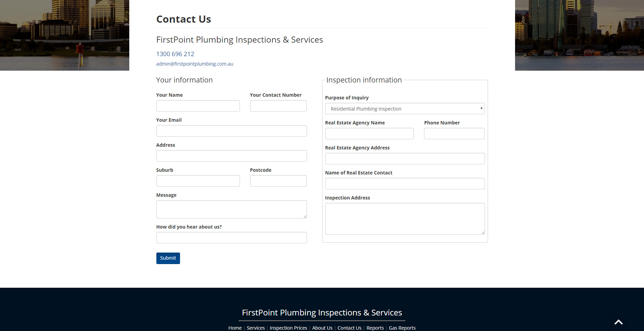This screenshot has width=644, height=331.
Task: Select the Your Email input
Action: pos(231,131)
